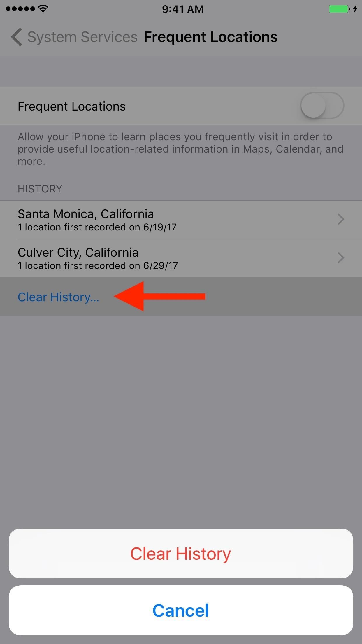Tap the dimmed area to dismiss the sheet
Viewport: 362px width, 644px height.
click(181, 420)
